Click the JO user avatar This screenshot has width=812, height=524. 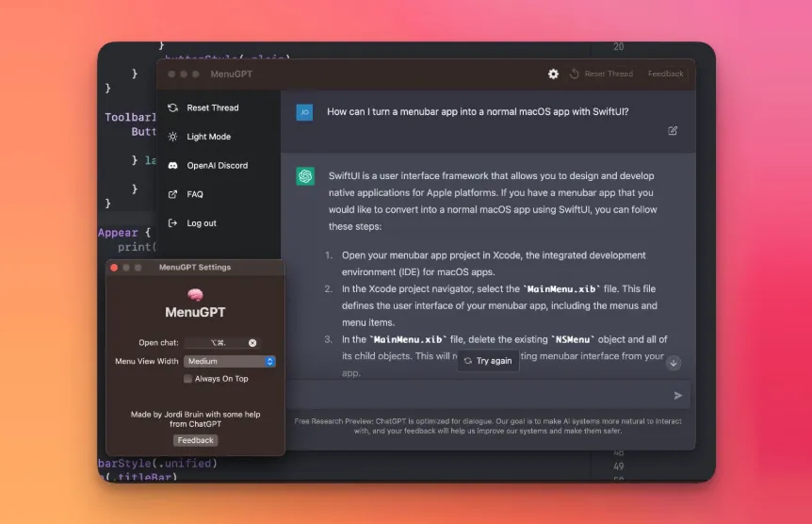(x=304, y=112)
